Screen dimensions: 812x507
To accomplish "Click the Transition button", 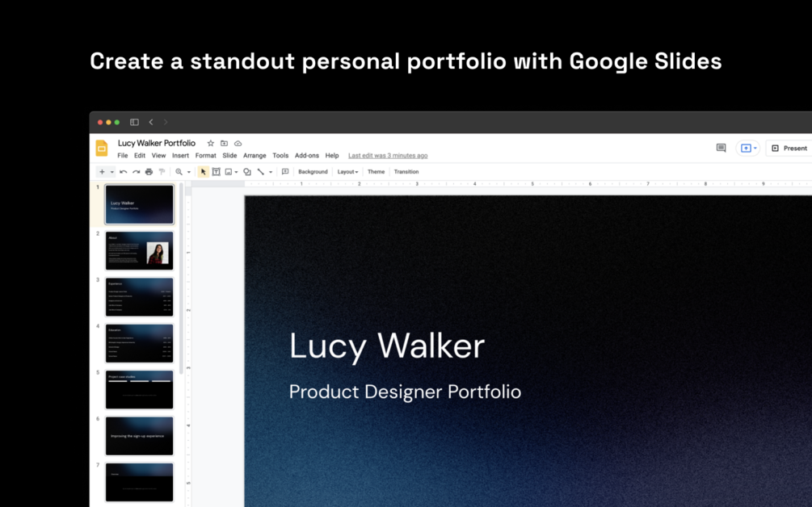I will 406,172.
